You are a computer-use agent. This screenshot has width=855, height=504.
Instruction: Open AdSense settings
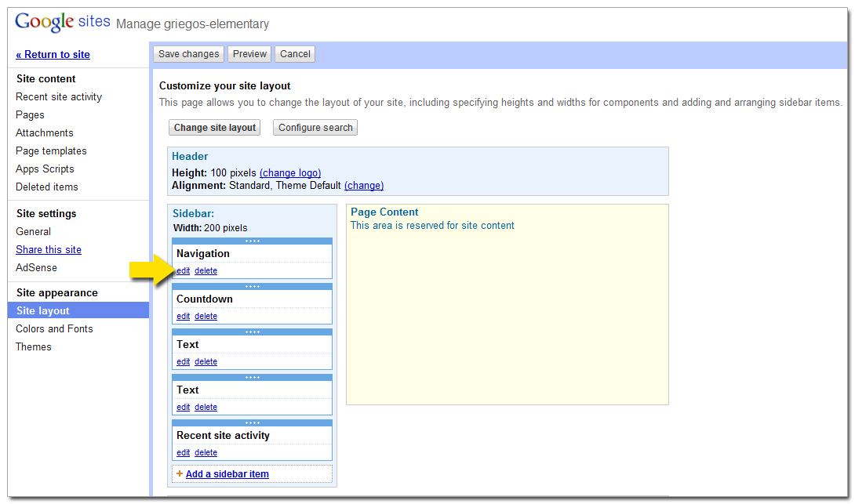coord(37,267)
